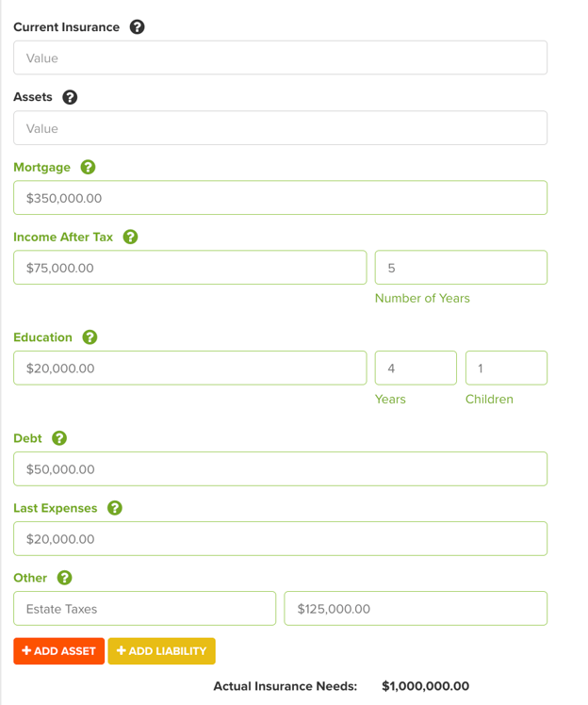
Task: Open the help icon beside Assets
Action: [x=70, y=97]
